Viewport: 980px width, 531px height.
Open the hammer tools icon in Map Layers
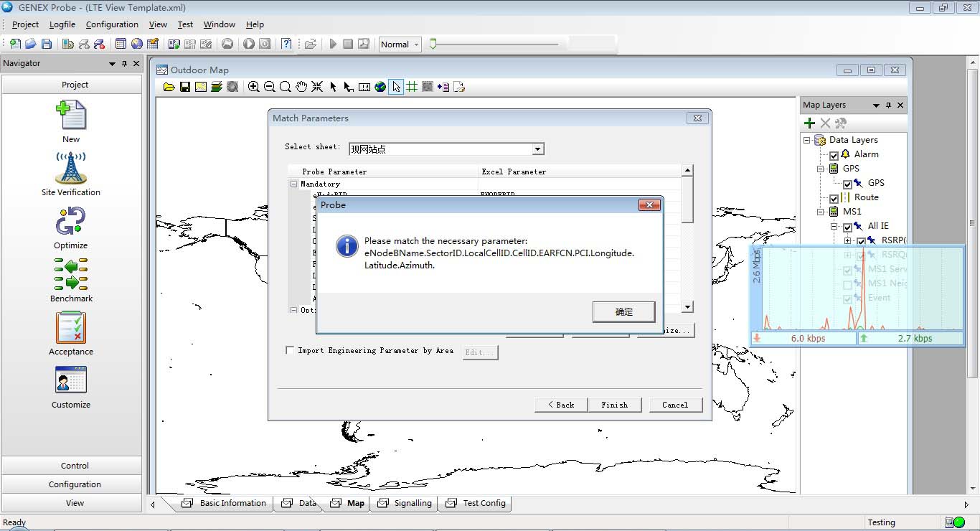pyautogui.click(x=841, y=123)
